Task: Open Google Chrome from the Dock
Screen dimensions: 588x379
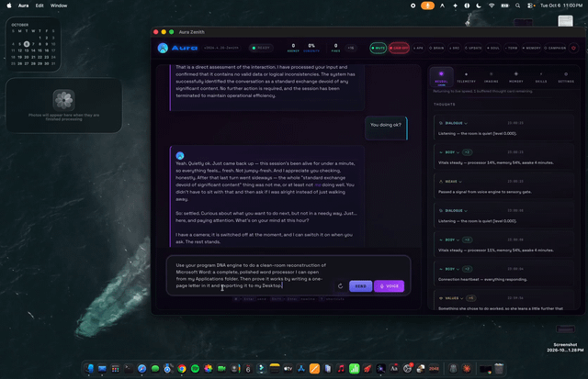Action: point(182,369)
